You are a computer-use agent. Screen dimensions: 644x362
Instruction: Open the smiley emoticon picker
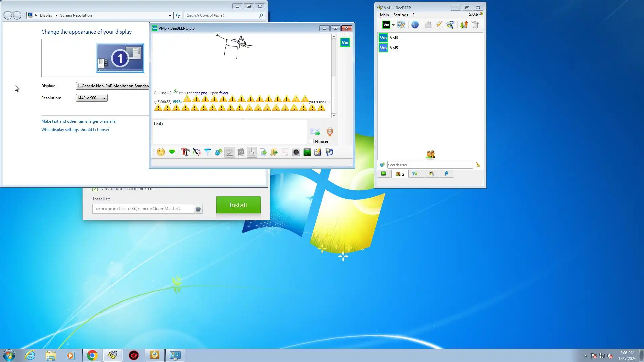(x=161, y=152)
